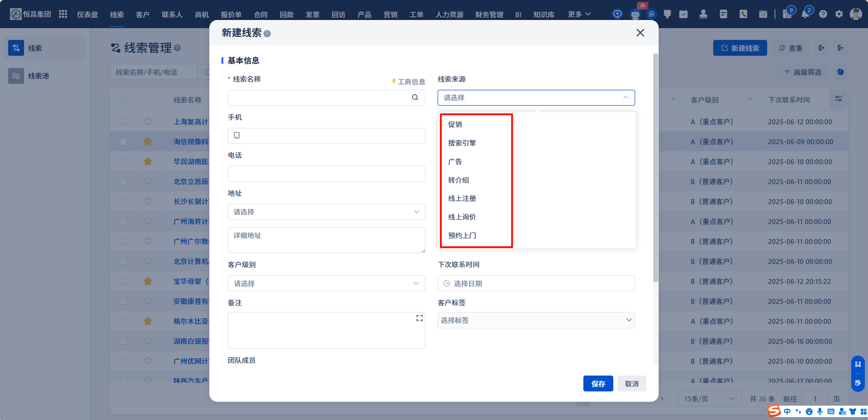
Task: Tick the checkbox for the 上海复高 row
Action: point(123,122)
